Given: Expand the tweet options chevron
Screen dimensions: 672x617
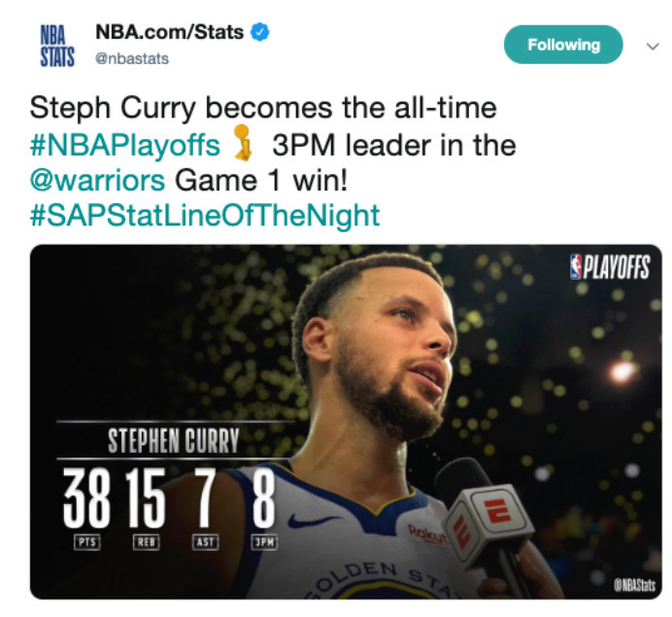Looking at the screenshot, I should 653,45.
